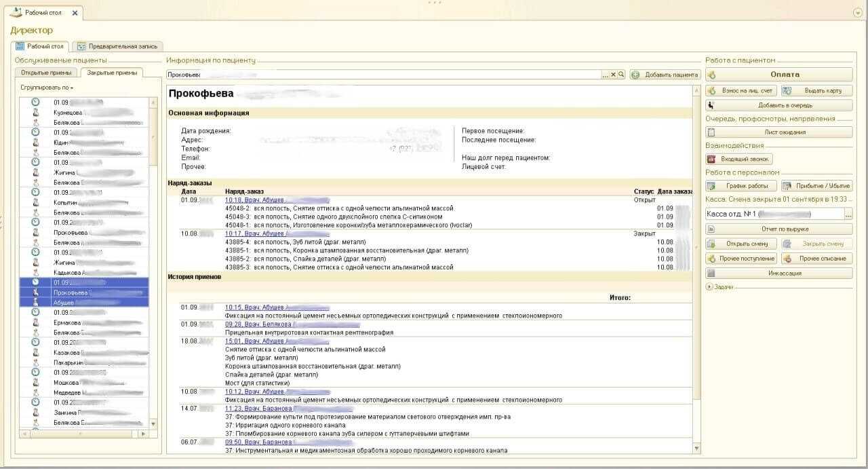Screen dimensions: 868x469
Task: Open График работы schedule
Action: [x=741, y=186]
